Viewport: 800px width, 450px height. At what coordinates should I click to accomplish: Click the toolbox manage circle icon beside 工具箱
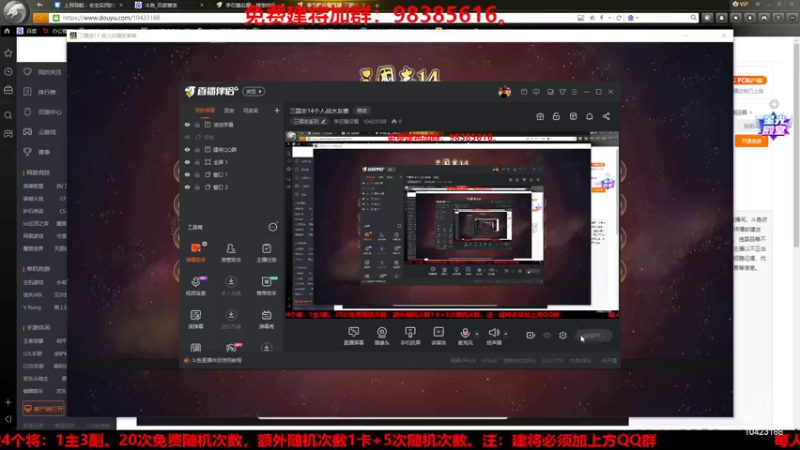pyautogui.click(x=273, y=227)
